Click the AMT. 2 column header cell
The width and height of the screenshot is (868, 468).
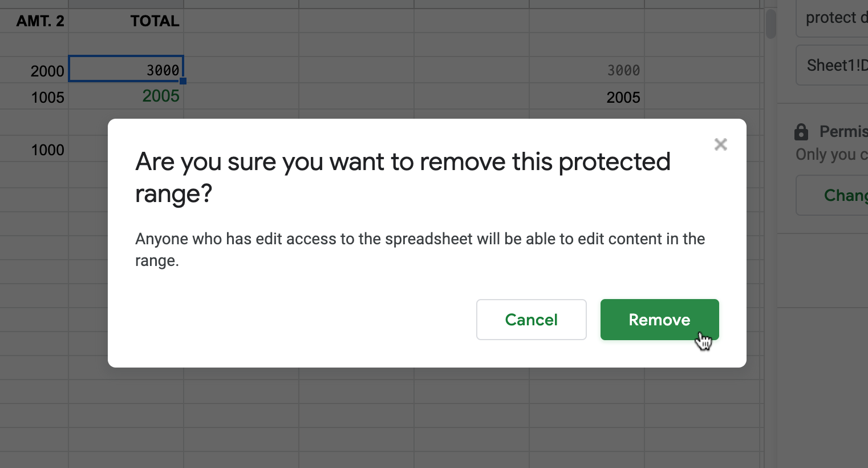34,21
